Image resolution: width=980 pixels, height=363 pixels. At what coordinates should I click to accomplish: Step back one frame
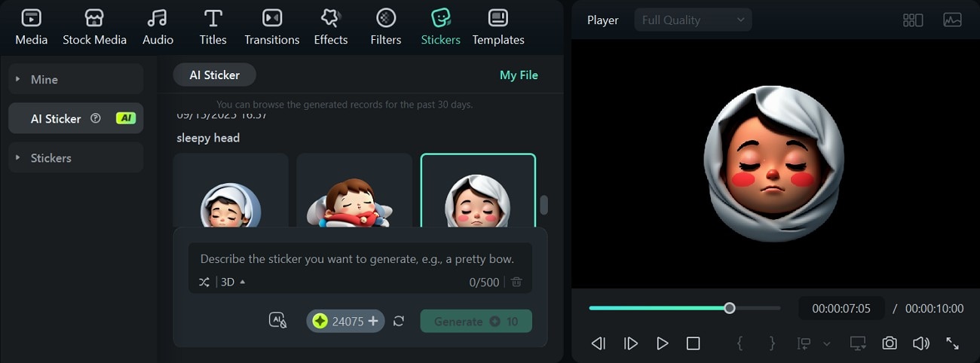pos(599,343)
